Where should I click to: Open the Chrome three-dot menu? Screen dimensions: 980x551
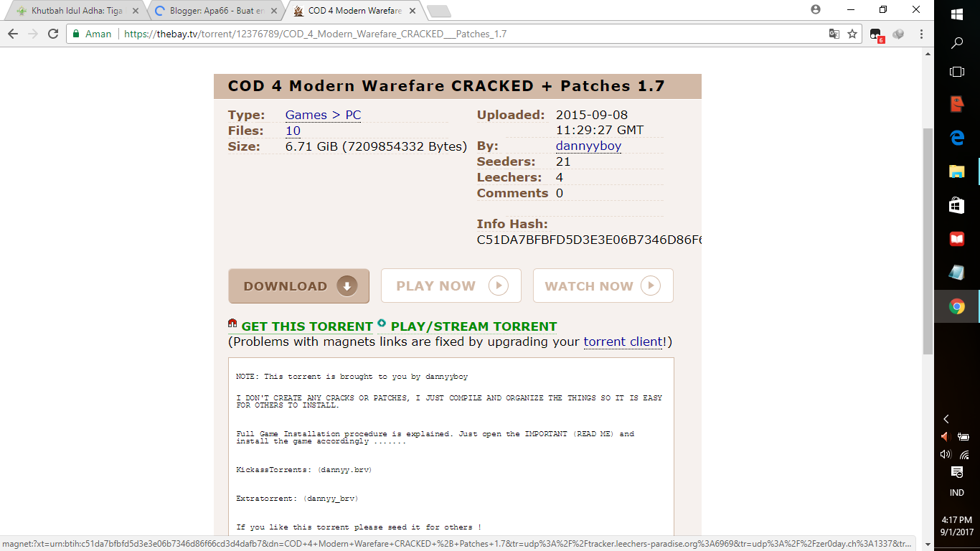pyautogui.click(x=920, y=33)
